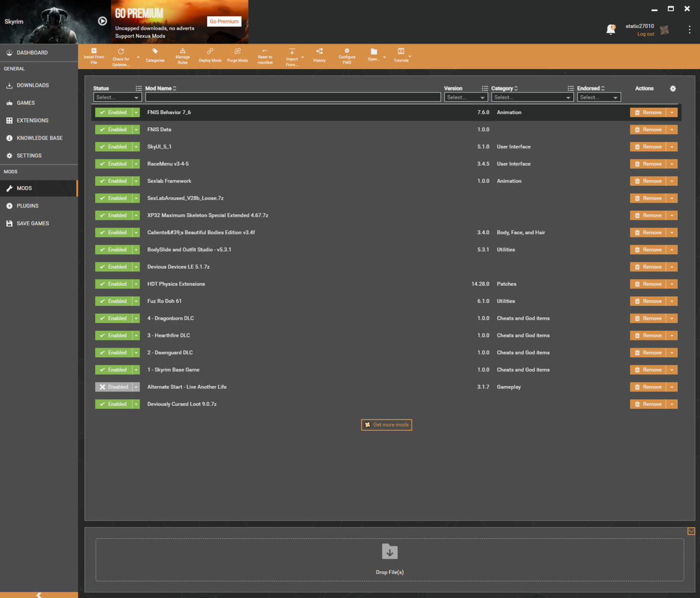The image size is (700, 598).
Task: Click the Drop File(s) download icon
Action: (390, 551)
